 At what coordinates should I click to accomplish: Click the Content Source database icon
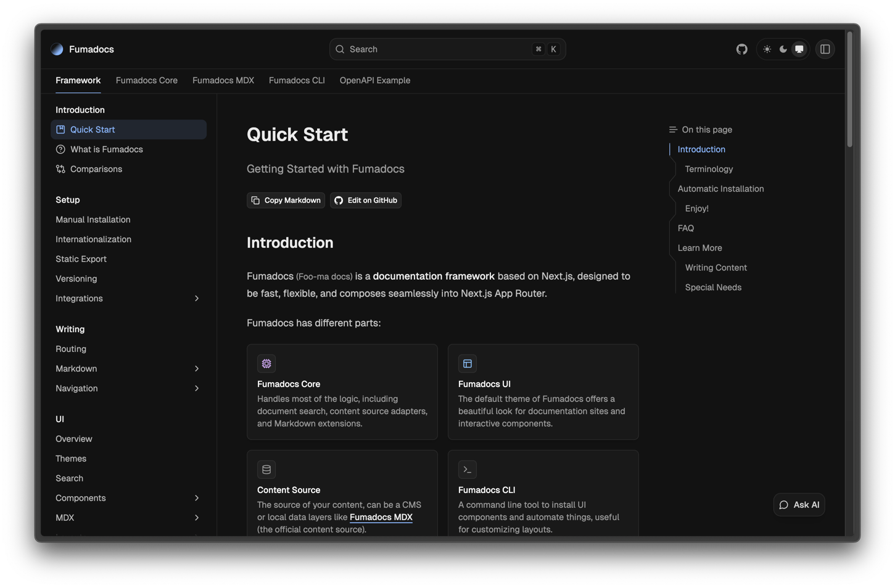[266, 470]
